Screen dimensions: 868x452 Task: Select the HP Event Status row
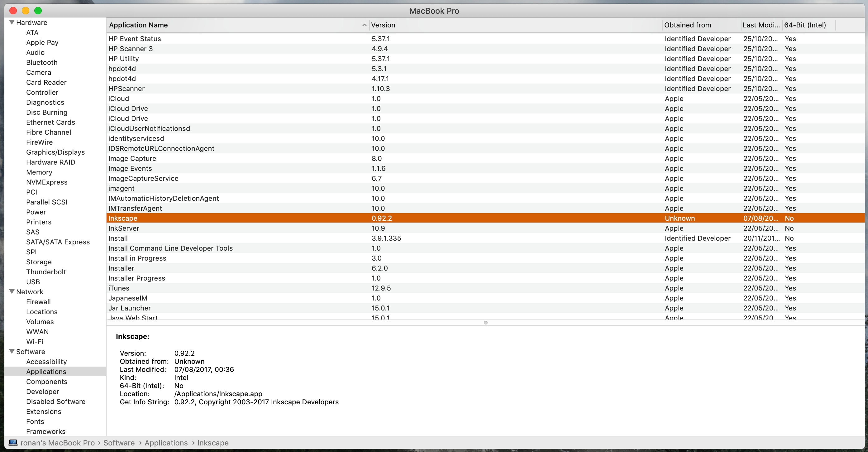485,39
